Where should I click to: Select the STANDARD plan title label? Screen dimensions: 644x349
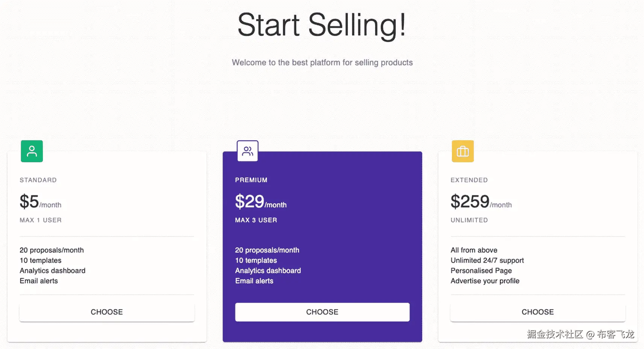pyautogui.click(x=38, y=180)
